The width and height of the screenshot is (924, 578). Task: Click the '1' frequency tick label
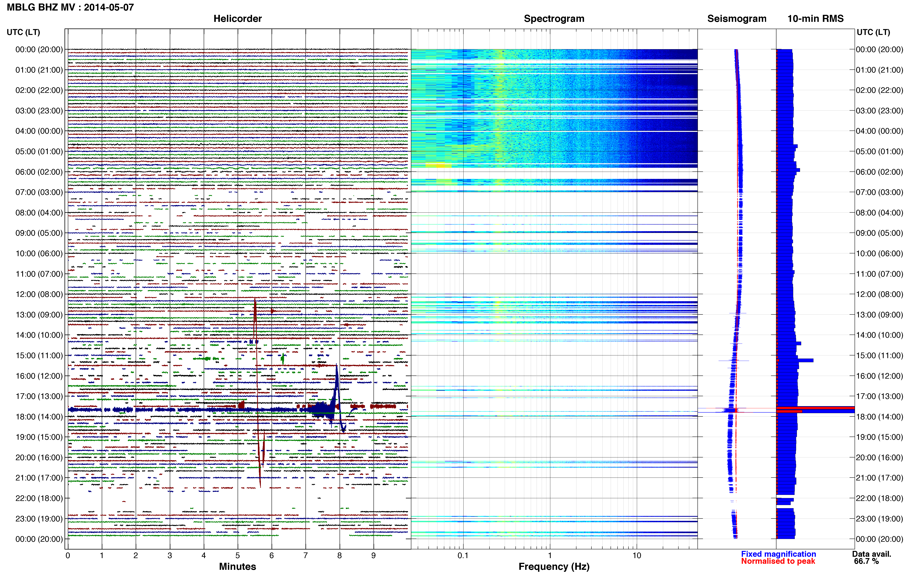(x=550, y=555)
